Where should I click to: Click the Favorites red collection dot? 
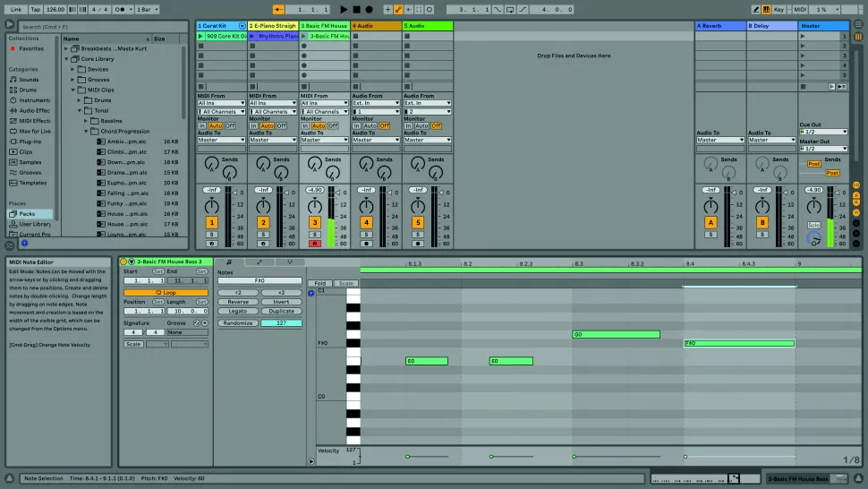[13, 49]
